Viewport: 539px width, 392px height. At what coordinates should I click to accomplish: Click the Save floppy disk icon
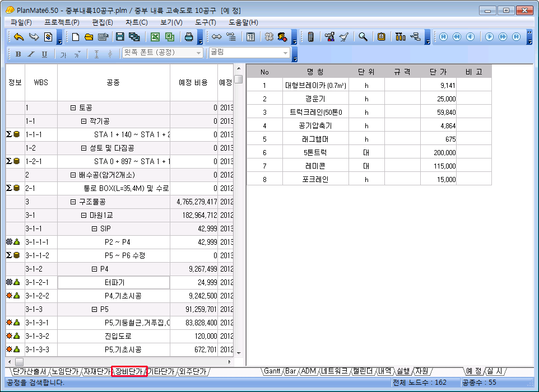(x=119, y=37)
